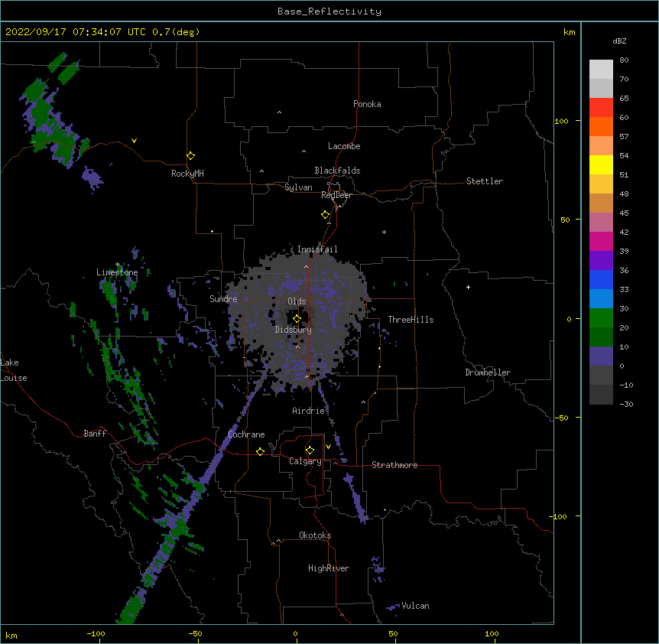659x644 pixels.
Task: Pick the magenta 39 dBZ color swatch
Action: (x=601, y=241)
